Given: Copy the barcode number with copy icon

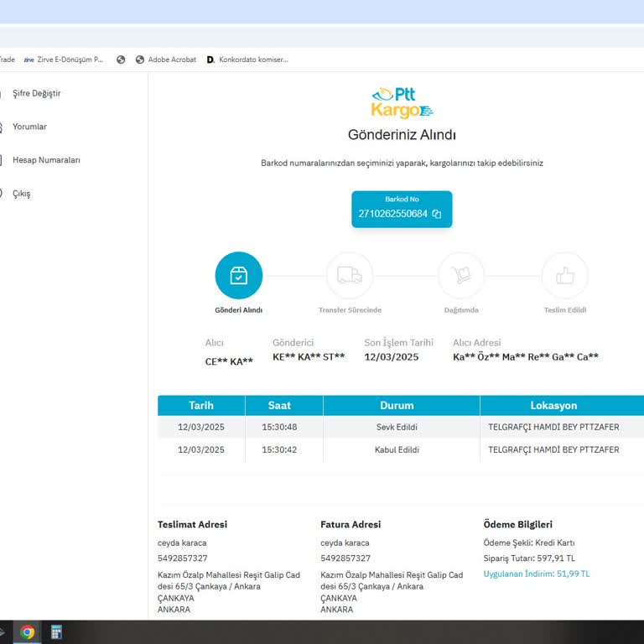Looking at the screenshot, I should pyautogui.click(x=437, y=214).
